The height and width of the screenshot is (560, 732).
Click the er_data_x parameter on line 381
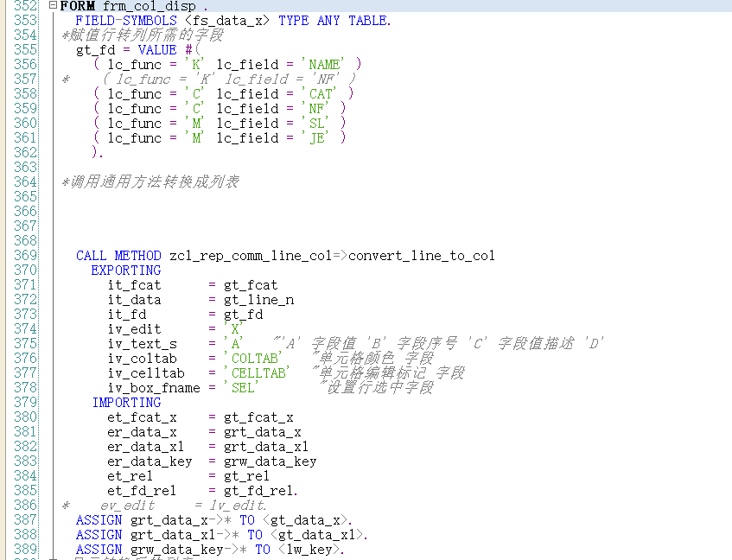(142, 432)
